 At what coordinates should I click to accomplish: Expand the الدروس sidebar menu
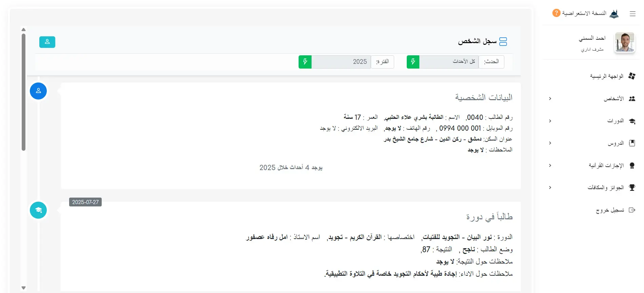(615, 143)
